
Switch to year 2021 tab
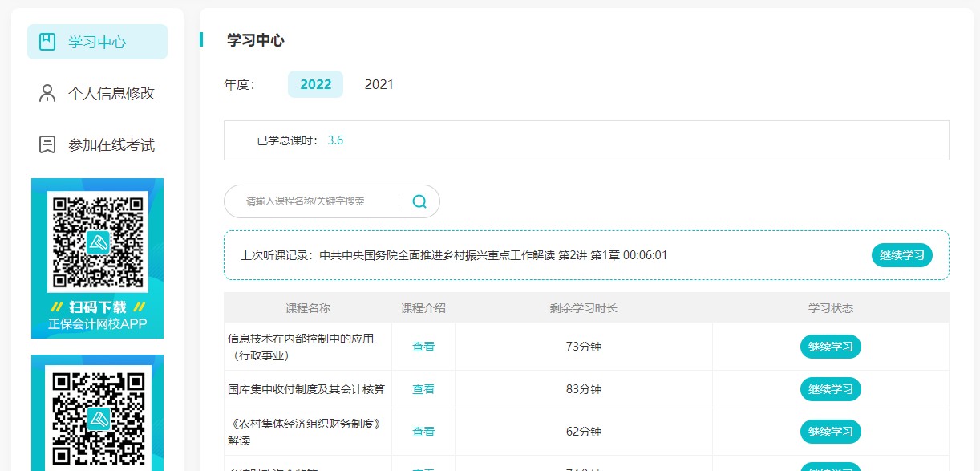pos(378,83)
